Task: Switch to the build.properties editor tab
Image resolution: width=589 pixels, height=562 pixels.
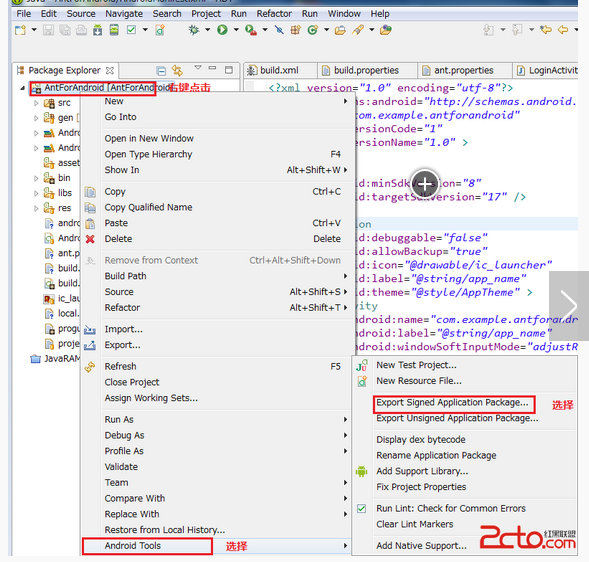Action: click(x=366, y=70)
